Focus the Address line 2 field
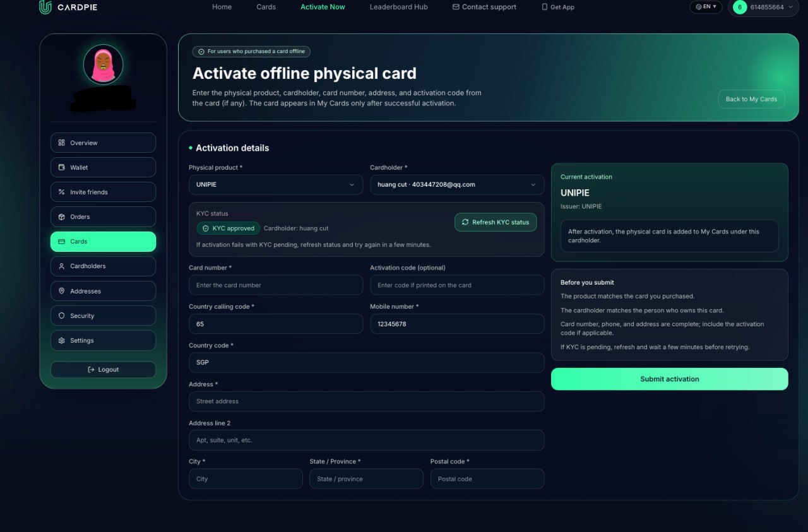Viewport: 808px width, 532px height. (366, 440)
